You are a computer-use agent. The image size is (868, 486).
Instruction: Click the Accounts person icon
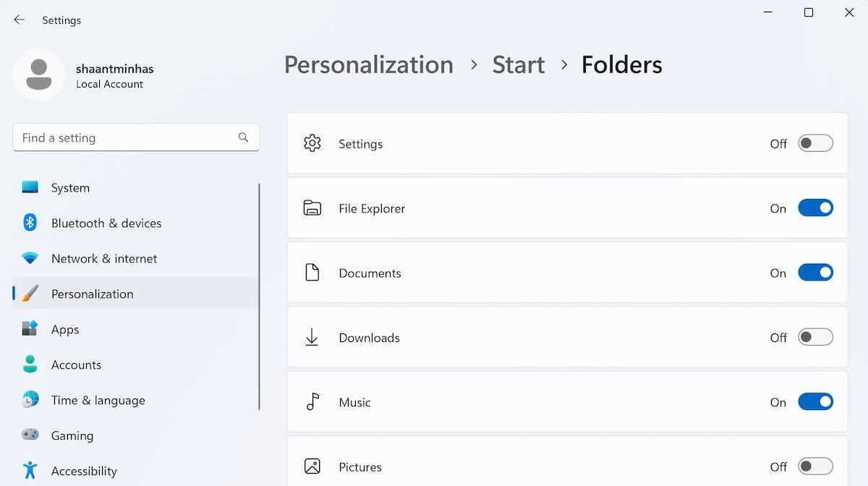coord(30,364)
